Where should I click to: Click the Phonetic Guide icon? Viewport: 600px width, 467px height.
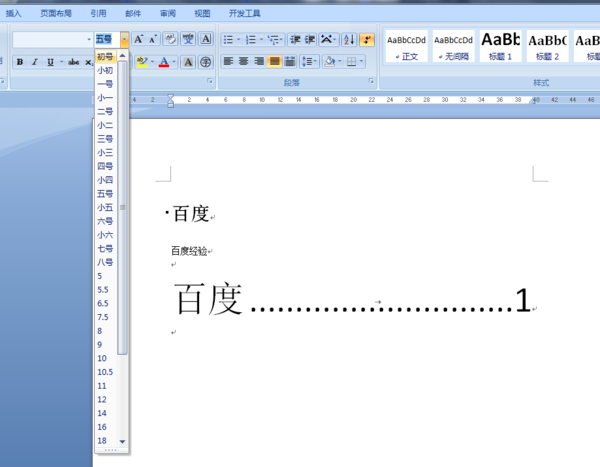pyautogui.click(x=188, y=39)
